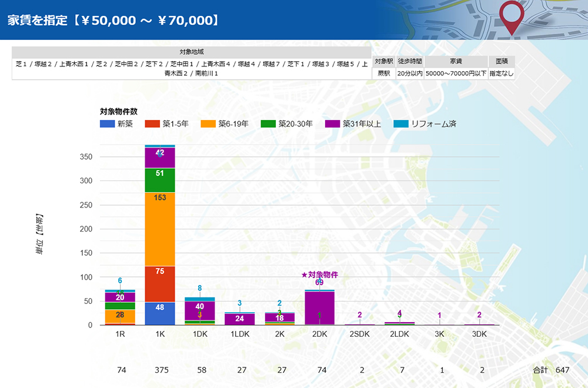Select the 指定なし area cell
This screenshot has width=588, height=388.
coord(502,73)
